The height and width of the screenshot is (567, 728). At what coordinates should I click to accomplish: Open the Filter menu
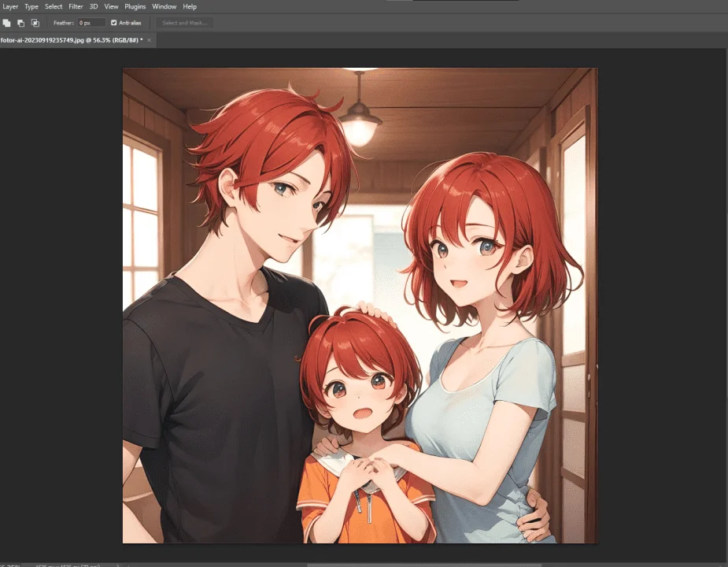pyautogui.click(x=76, y=6)
